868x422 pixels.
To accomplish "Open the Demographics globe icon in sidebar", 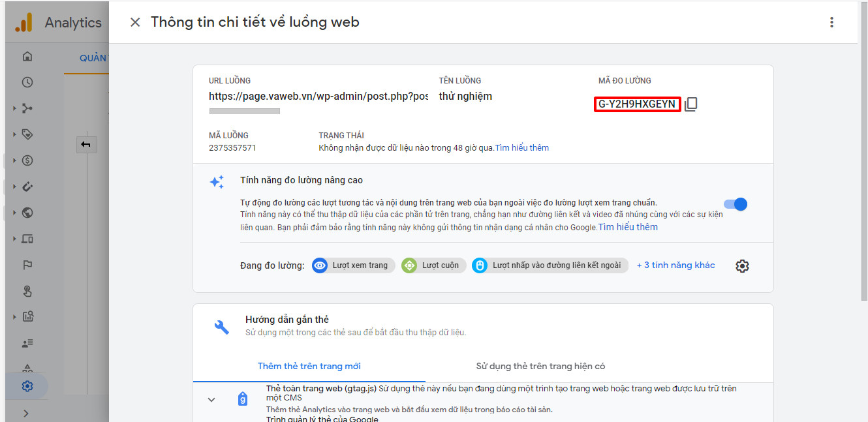I will tap(27, 213).
